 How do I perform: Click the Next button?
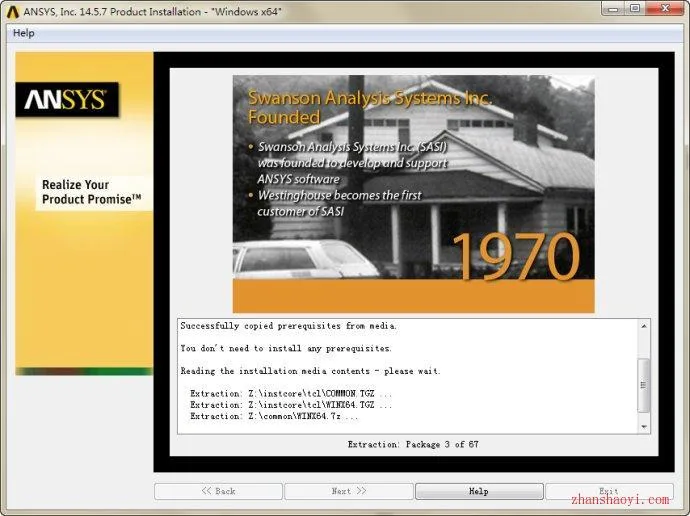[x=349, y=491]
